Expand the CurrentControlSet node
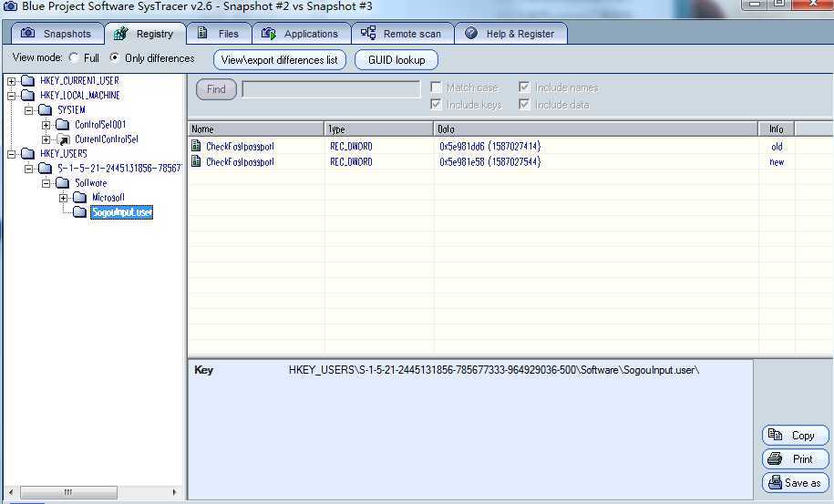The width and height of the screenshot is (834, 504). 46,139
